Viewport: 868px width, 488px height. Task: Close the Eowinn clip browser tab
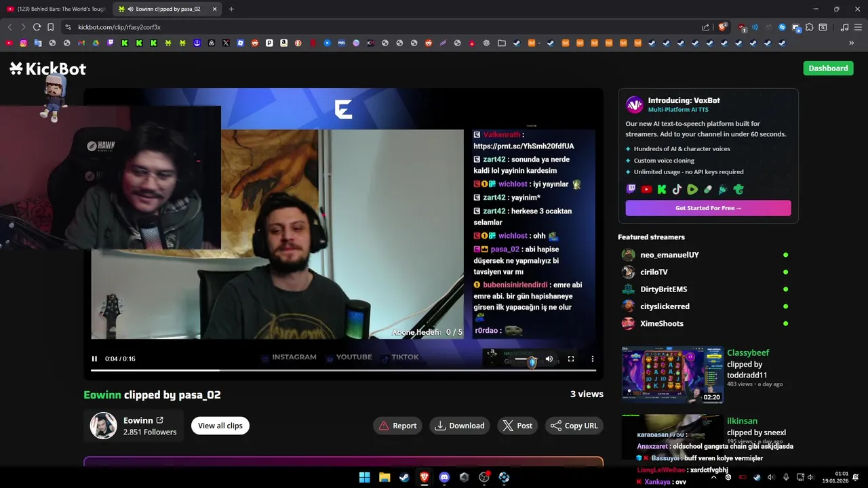[214, 9]
